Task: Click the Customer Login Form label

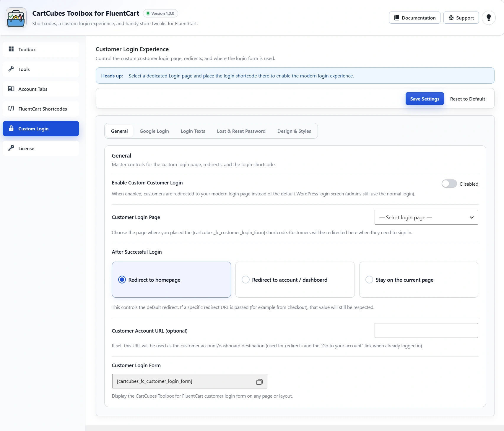Action: click(136, 365)
